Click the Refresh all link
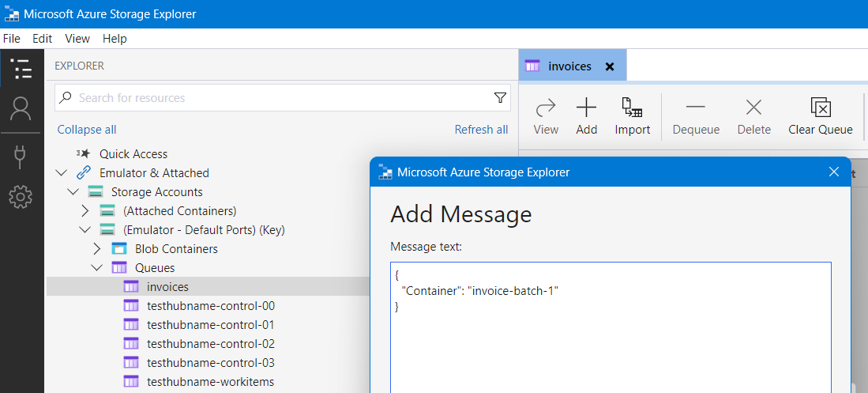Image resolution: width=868 pixels, height=393 pixels. point(481,130)
